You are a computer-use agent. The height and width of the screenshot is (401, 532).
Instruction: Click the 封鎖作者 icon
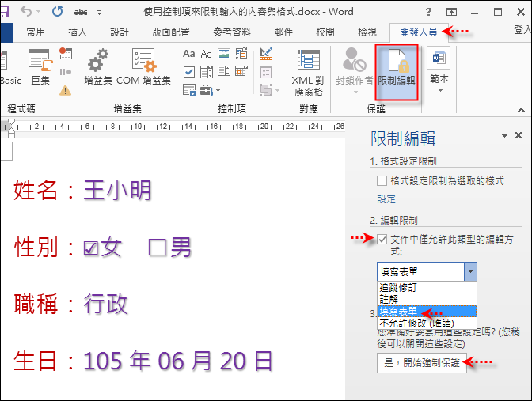[354, 59]
